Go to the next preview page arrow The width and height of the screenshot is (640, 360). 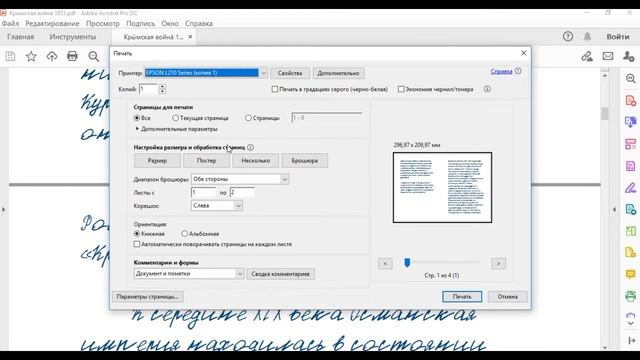pos(498,264)
